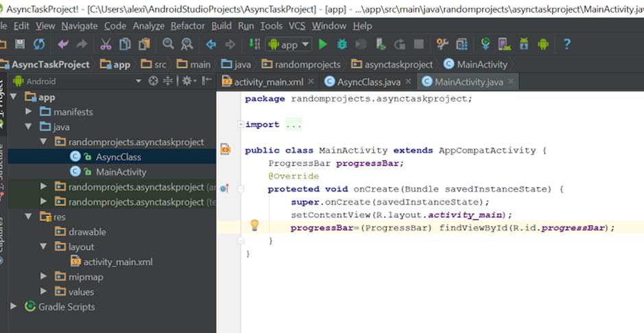Click Collapse All icon in project panel

click(x=168, y=81)
